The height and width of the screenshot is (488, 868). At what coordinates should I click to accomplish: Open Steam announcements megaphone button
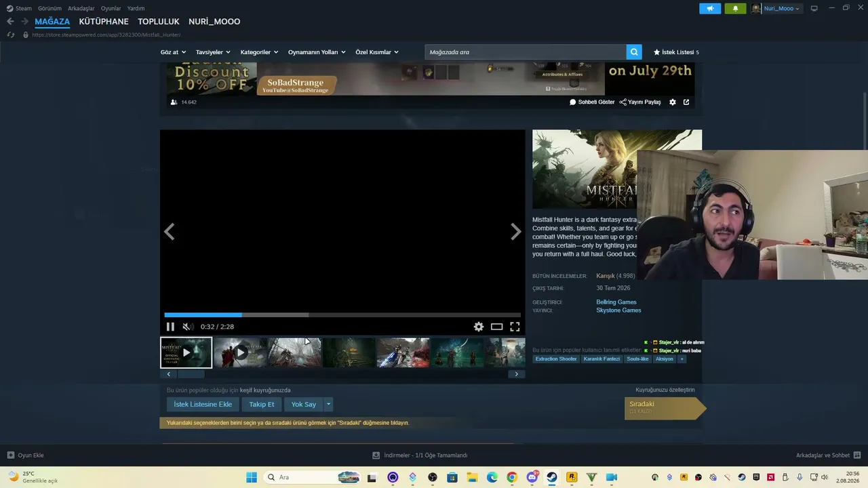[x=710, y=9]
